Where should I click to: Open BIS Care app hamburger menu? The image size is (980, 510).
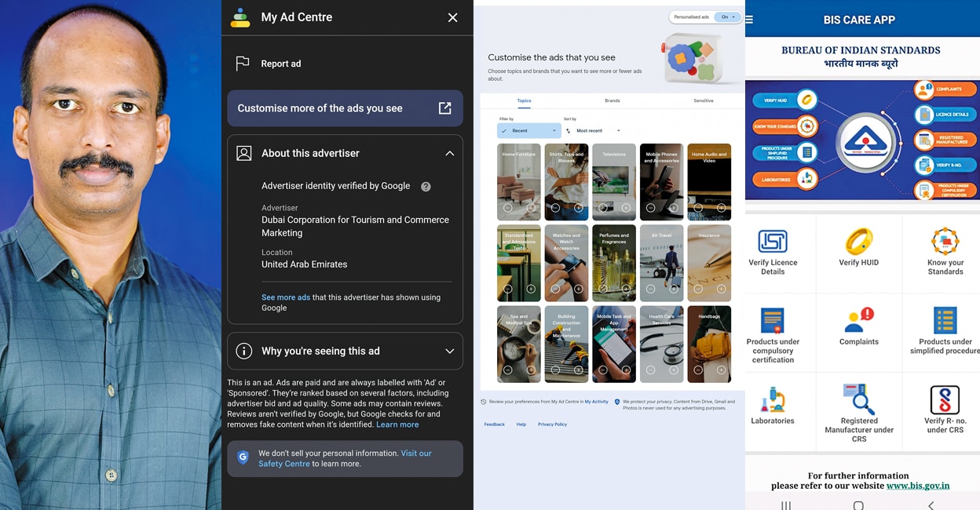tap(748, 20)
